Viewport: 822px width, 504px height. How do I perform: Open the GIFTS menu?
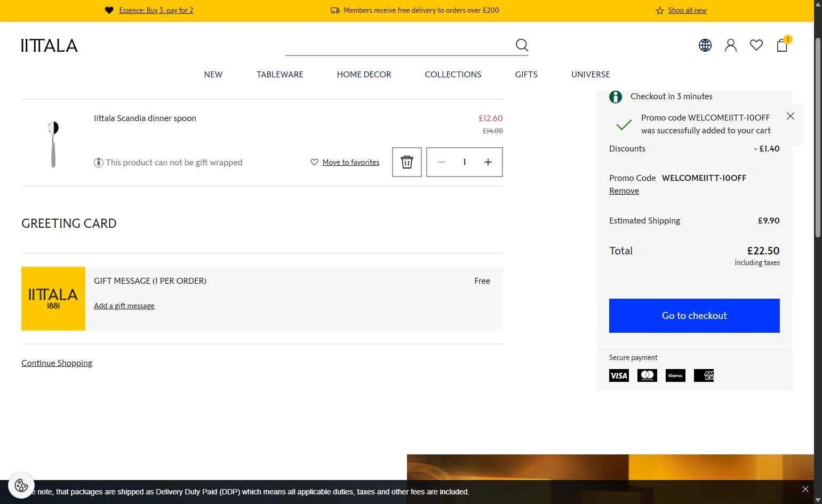pos(526,75)
